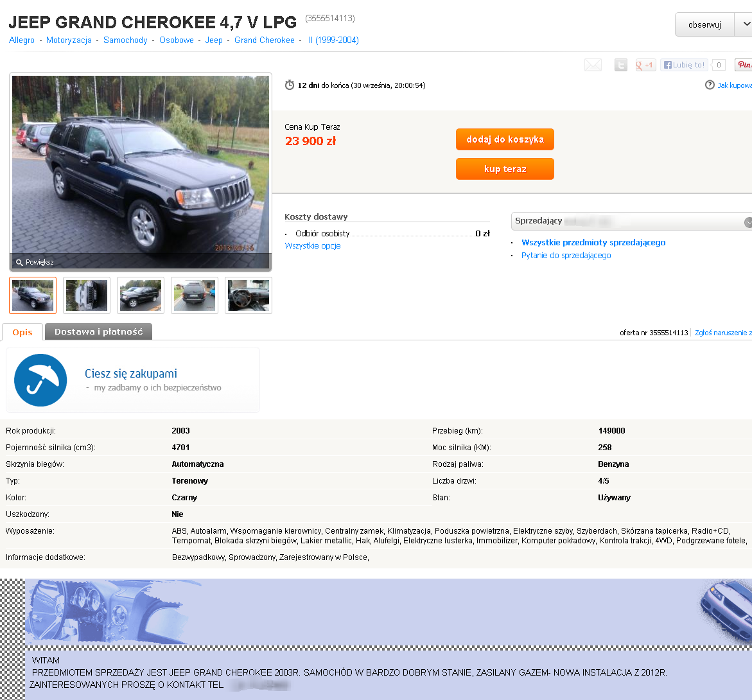Select the interior steering wheel thumbnail
Image resolution: width=752 pixels, height=700 pixels.
[249, 295]
